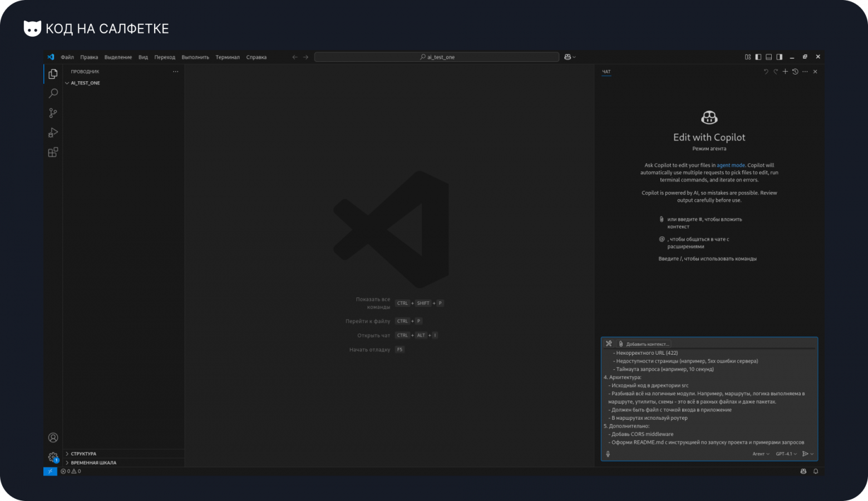
Task: Click the microphone voice input icon
Action: pos(608,454)
